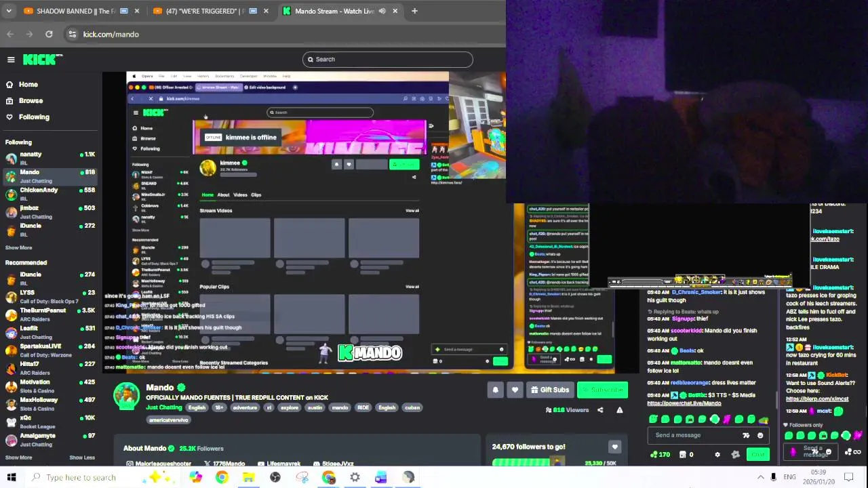Open a new browser tab
The width and height of the screenshot is (868, 488).
[414, 11]
